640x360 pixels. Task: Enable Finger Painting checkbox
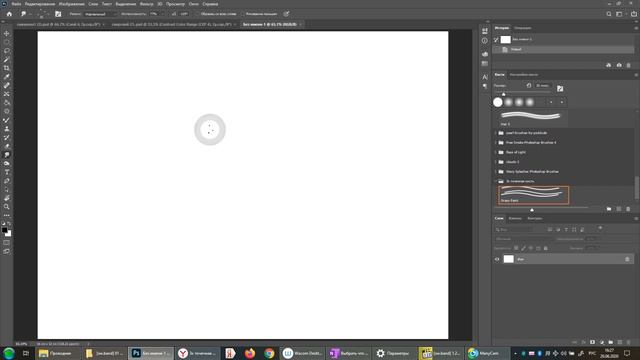pos(242,14)
